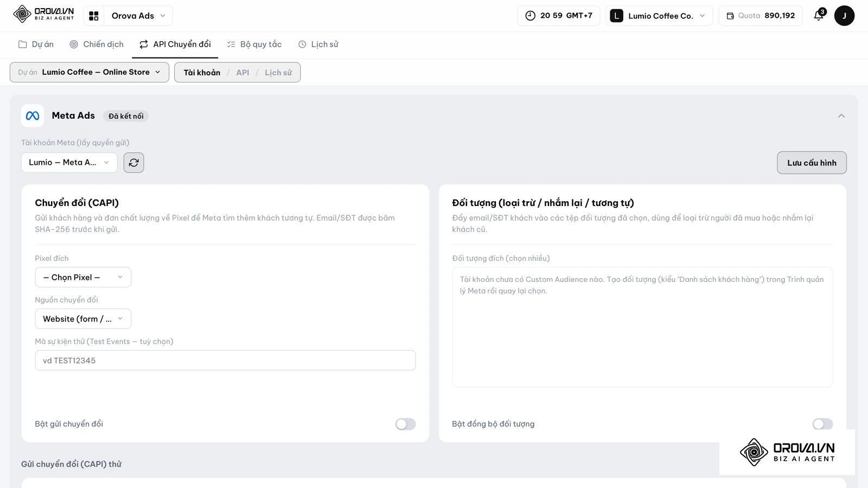Image resolution: width=868 pixels, height=488 pixels.
Task: Click the Pixel đích label
Action: 52,259
